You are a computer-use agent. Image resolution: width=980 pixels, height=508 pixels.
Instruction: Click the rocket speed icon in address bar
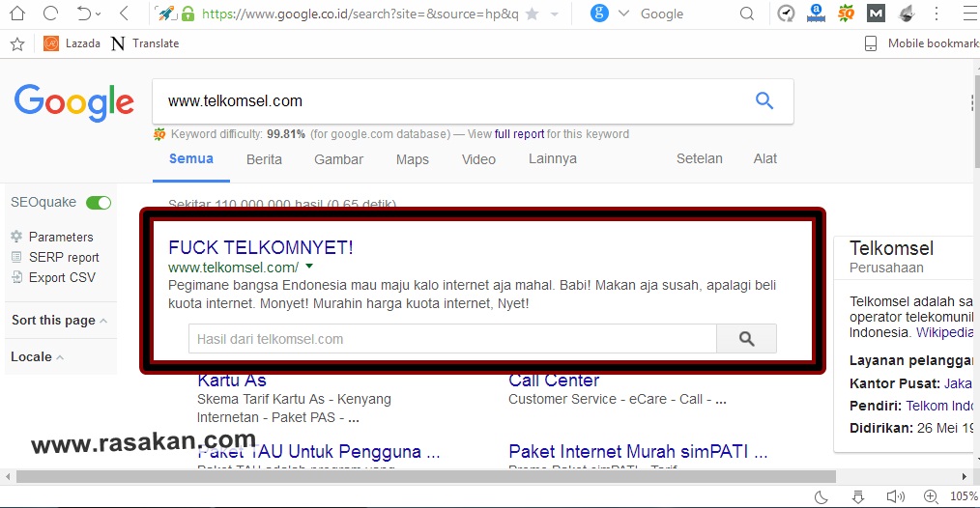pos(165,14)
